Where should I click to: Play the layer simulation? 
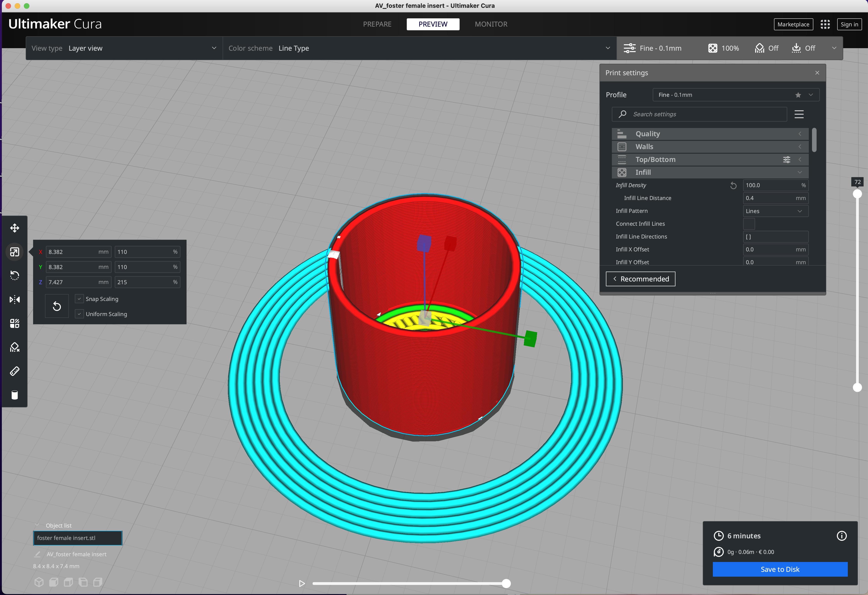coord(302,584)
